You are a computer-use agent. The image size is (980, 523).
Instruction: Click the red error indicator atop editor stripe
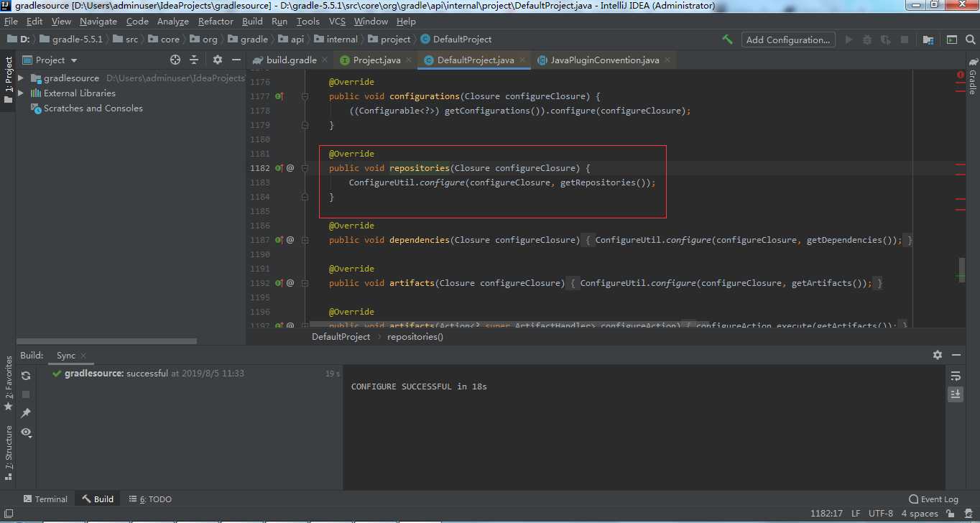[x=961, y=75]
